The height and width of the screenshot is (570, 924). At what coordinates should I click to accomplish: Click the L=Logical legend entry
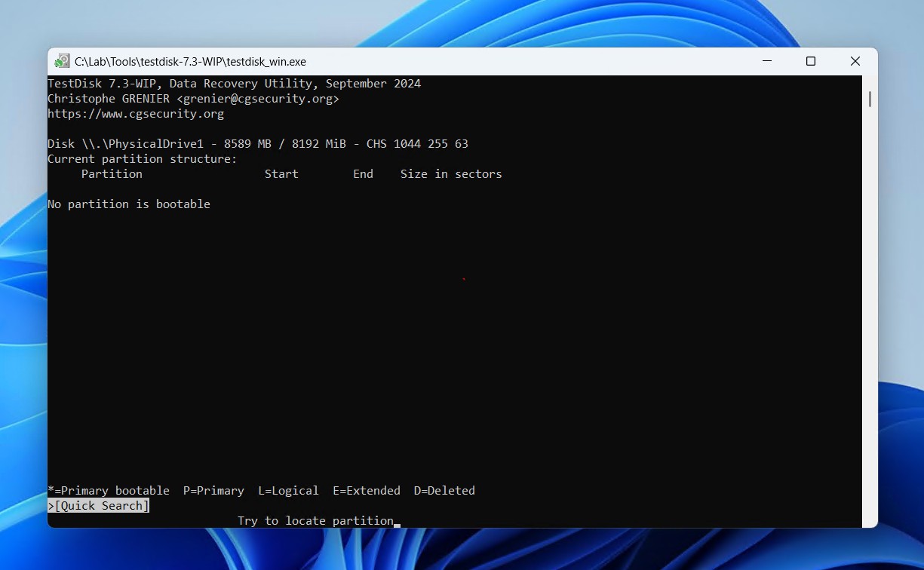[x=288, y=491]
